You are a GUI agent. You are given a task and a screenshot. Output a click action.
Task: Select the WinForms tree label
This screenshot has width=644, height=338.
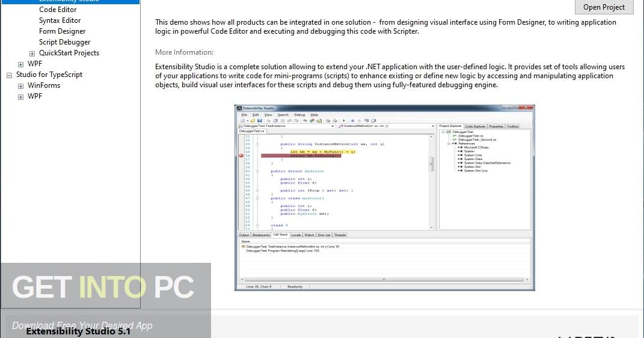(x=44, y=85)
